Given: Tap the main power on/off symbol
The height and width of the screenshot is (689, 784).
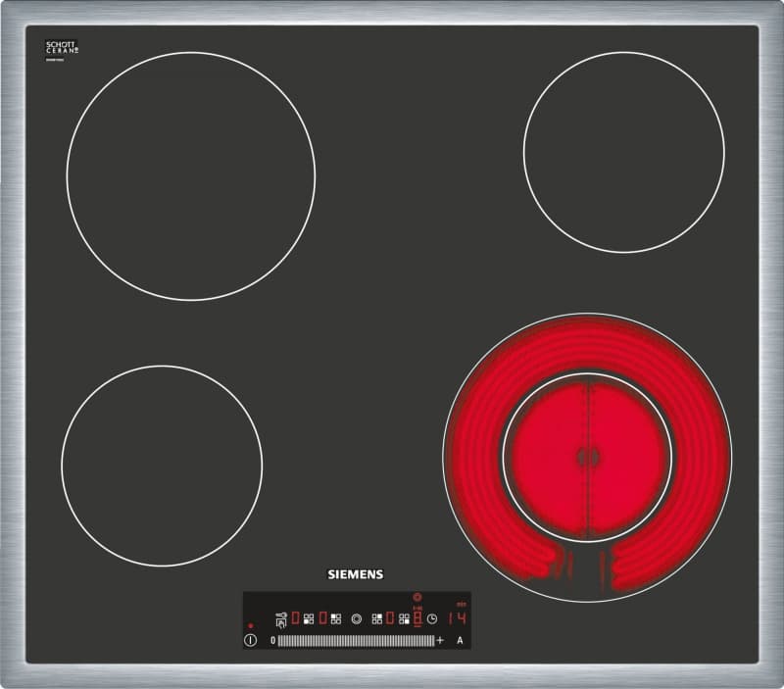Looking at the screenshot, I should (x=251, y=640).
